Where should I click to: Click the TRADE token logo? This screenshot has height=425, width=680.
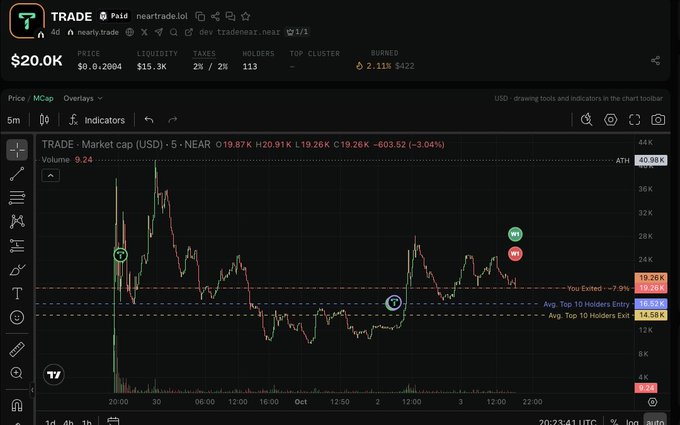coord(27,20)
